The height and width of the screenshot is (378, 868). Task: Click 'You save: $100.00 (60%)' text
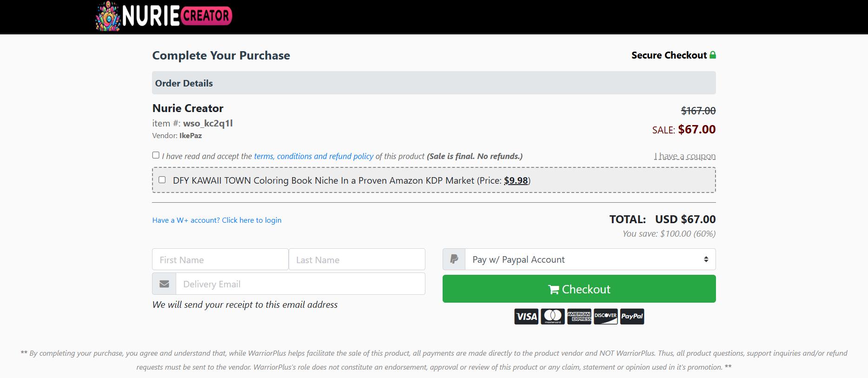tap(669, 233)
